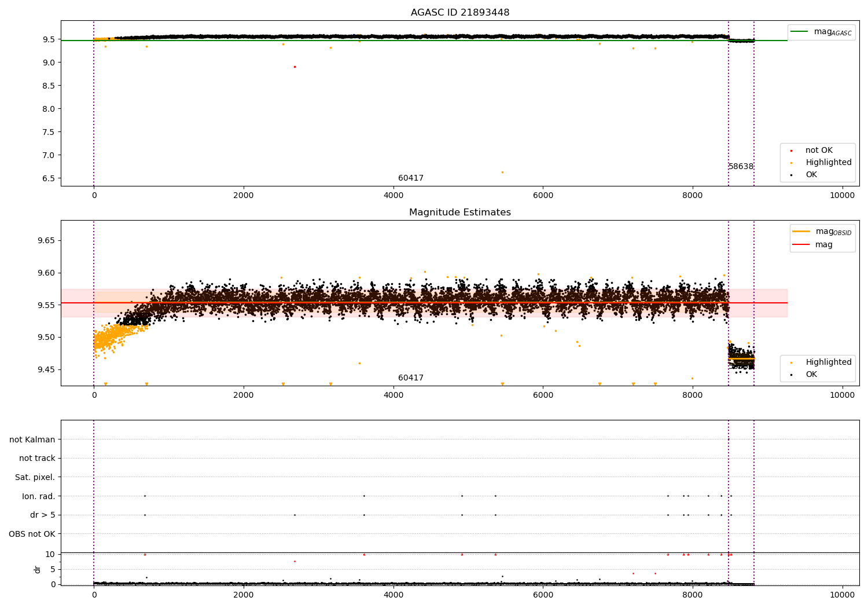Click the '9.45' y-axis tick label
Image resolution: width=868 pixels, height=608 pixels.
46,370
